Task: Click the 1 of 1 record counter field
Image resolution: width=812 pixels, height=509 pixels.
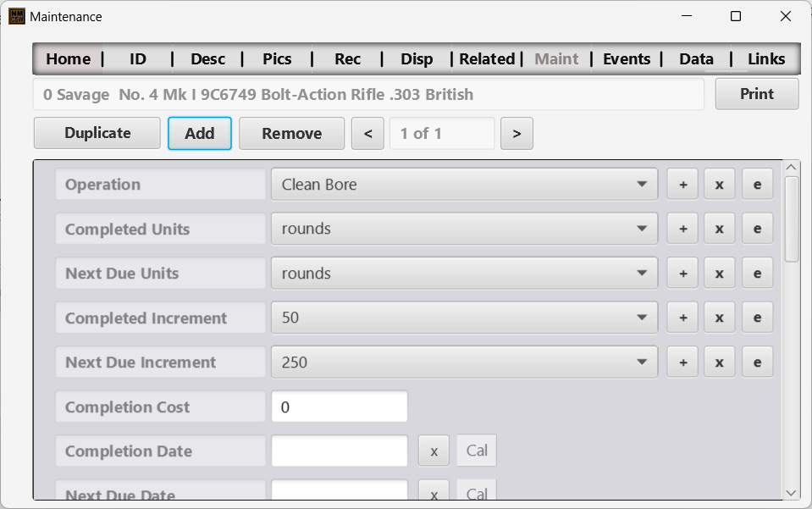Action: click(442, 134)
